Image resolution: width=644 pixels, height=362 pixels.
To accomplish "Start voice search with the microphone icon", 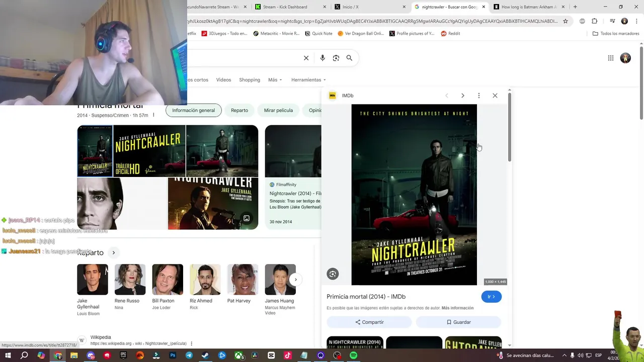I will 323,58.
